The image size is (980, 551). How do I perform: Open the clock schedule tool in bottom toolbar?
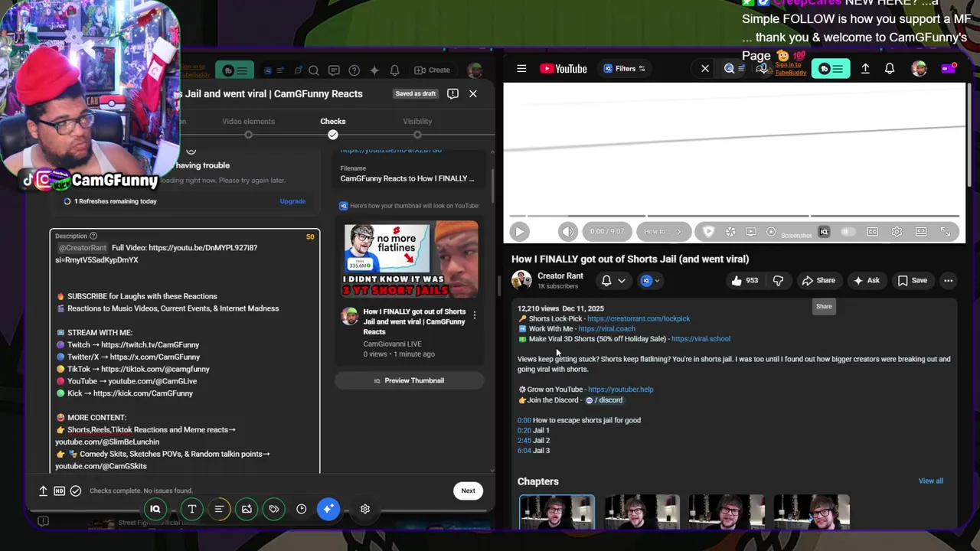click(302, 509)
